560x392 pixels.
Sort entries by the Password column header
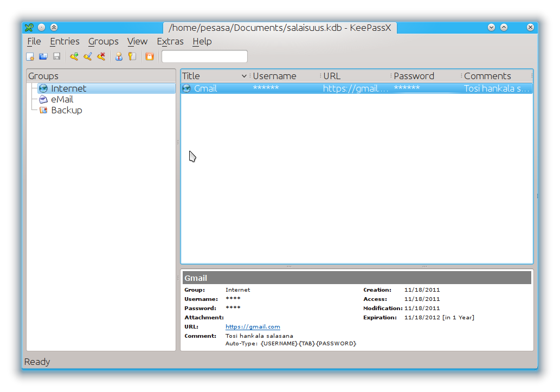(x=426, y=76)
